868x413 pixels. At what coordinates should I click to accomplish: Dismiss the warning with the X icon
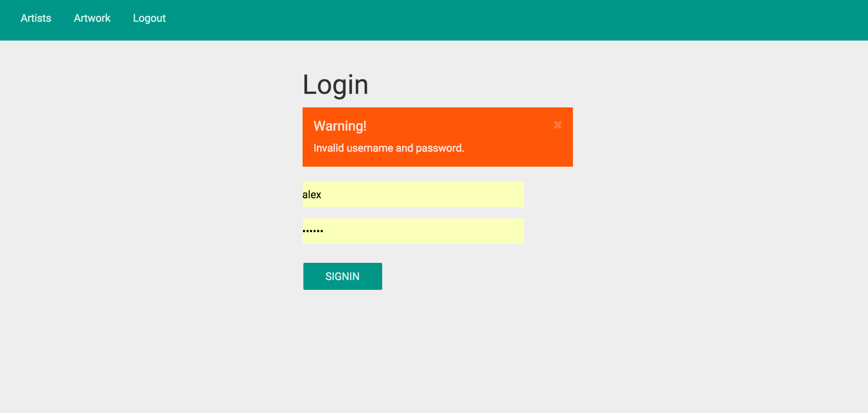point(558,125)
